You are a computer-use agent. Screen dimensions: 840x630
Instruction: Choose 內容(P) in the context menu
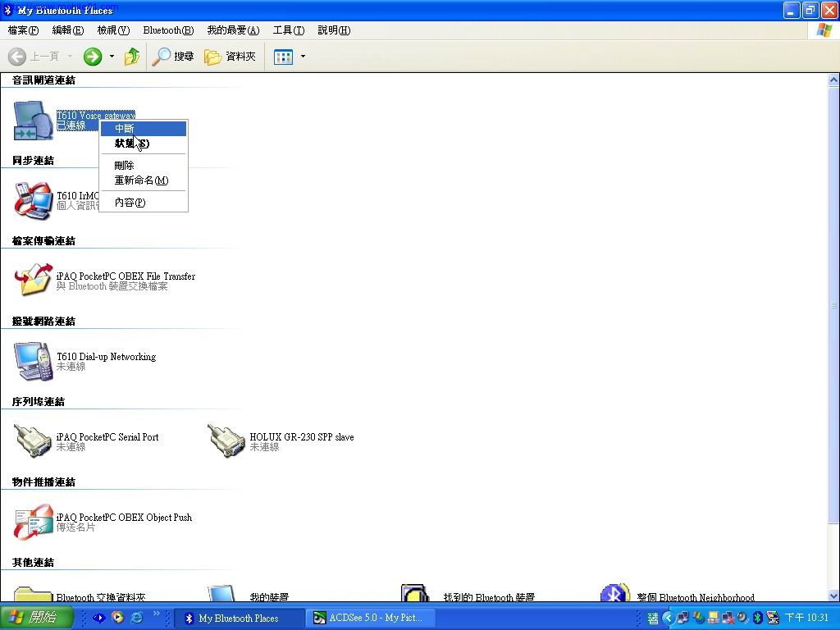coord(144,203)
